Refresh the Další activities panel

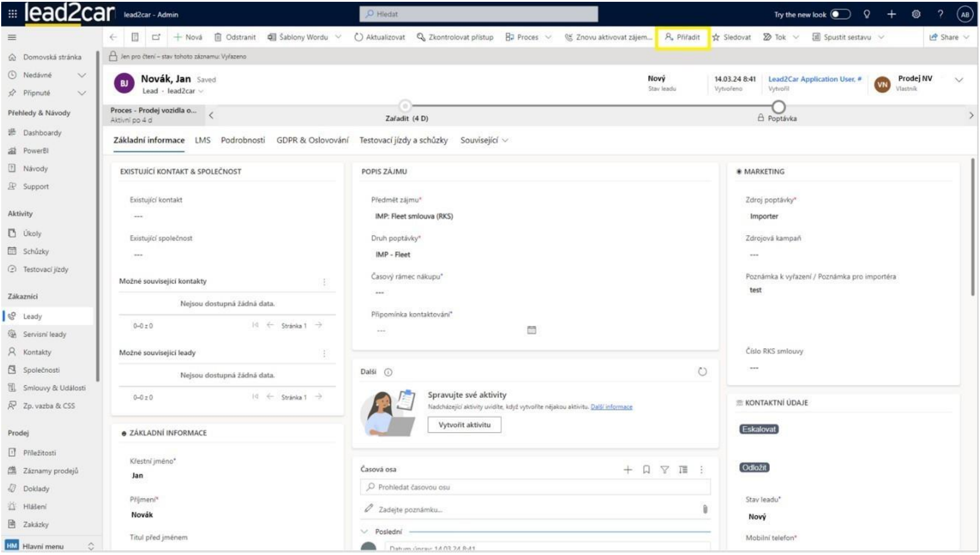(702, 372)
